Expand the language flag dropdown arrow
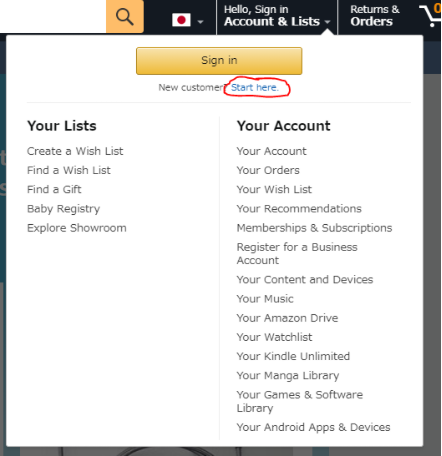The width and height of the screenshot is (442, 456). [200, 22]
